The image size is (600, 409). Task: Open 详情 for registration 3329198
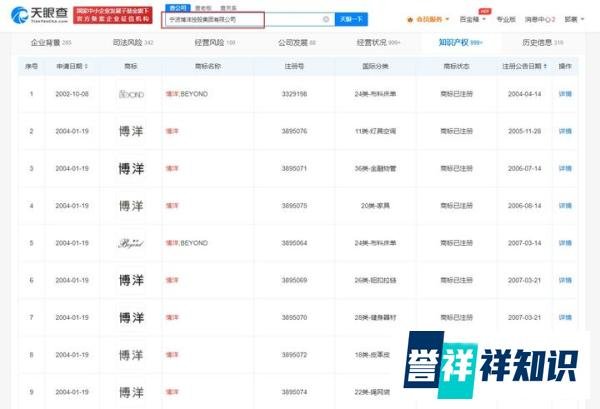point(565,94)
